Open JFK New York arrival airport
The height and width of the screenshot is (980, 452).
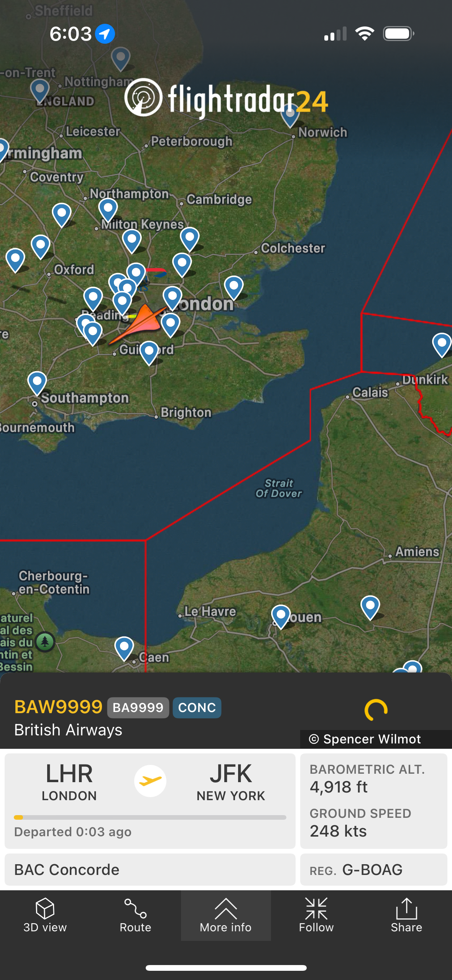[231, 781]
